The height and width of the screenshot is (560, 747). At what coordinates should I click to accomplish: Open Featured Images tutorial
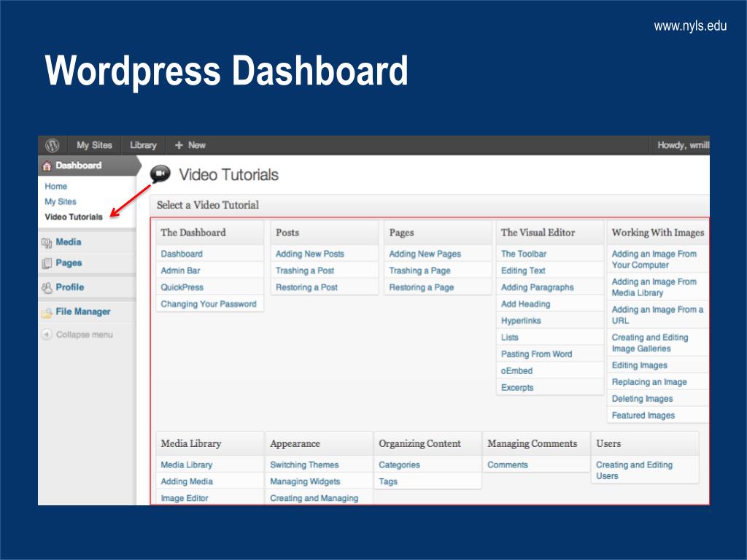click(643, 415)
